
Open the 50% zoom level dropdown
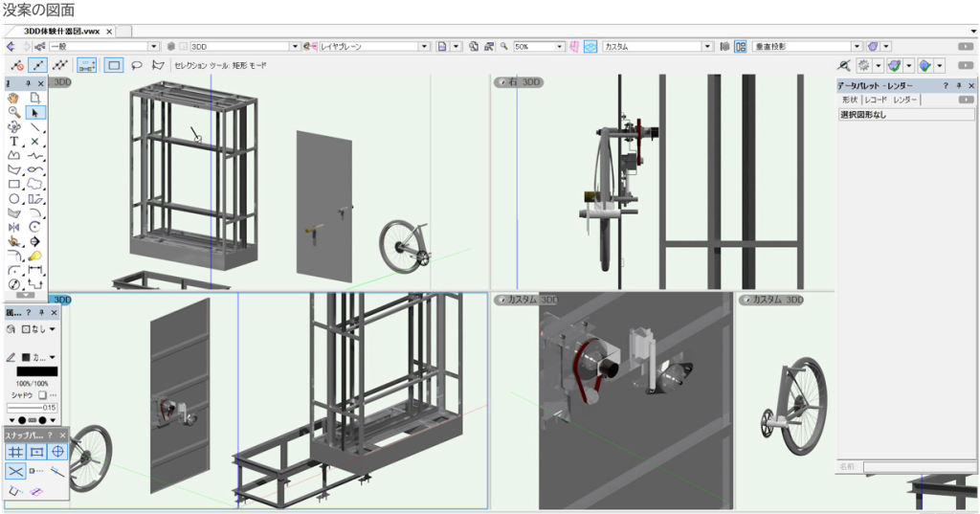pos(560,46)
